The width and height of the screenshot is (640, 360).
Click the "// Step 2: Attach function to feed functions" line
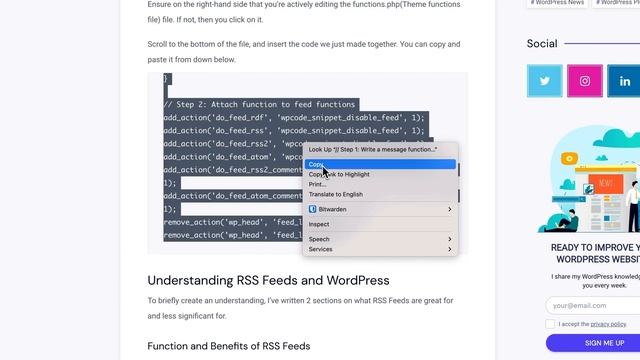click(260, 104)
